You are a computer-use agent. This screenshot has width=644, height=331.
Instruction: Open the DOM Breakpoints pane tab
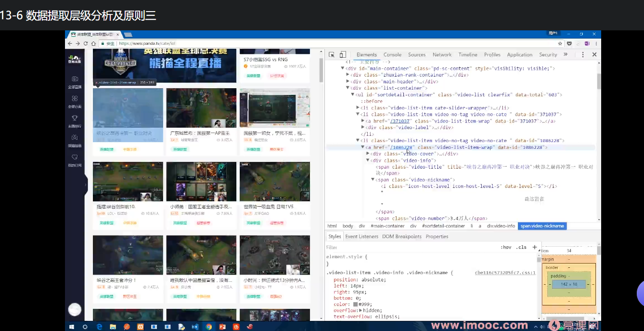point(402,237)
